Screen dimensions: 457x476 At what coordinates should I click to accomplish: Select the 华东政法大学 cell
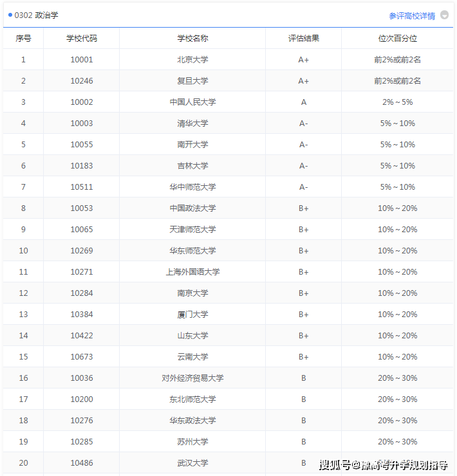point(192,421)
